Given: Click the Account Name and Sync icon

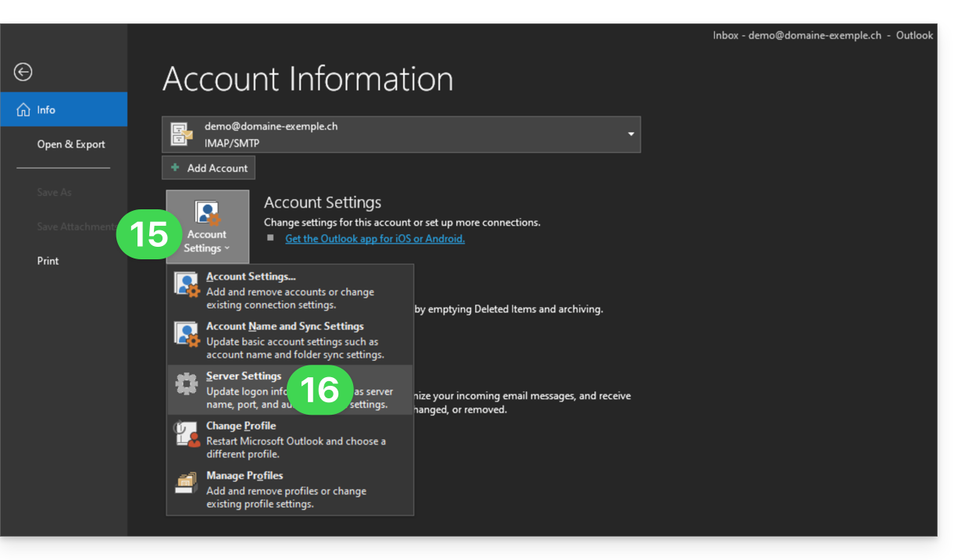Looking at the screenshot, I should point(187,334).
